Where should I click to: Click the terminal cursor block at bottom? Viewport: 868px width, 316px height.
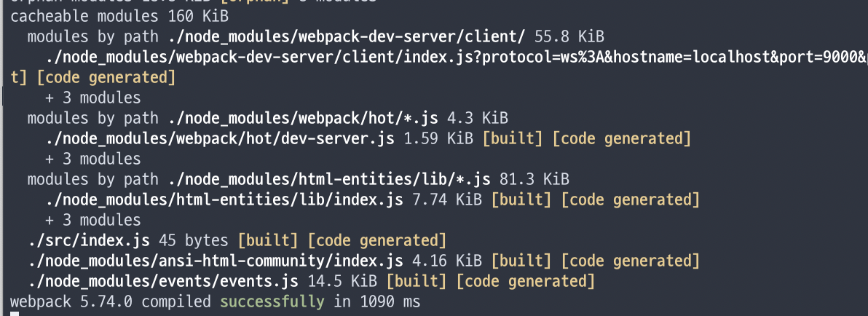pos(15,314)
